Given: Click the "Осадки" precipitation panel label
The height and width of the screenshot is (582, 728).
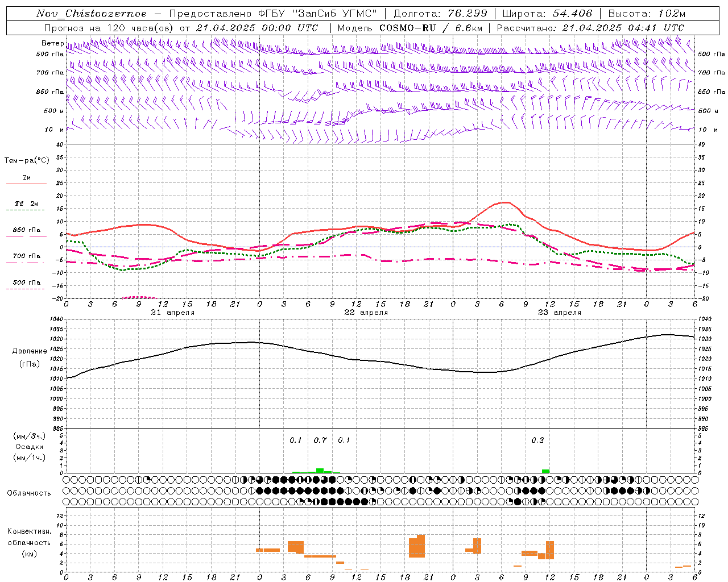Looking at the screenshot, I should [29, 447].
